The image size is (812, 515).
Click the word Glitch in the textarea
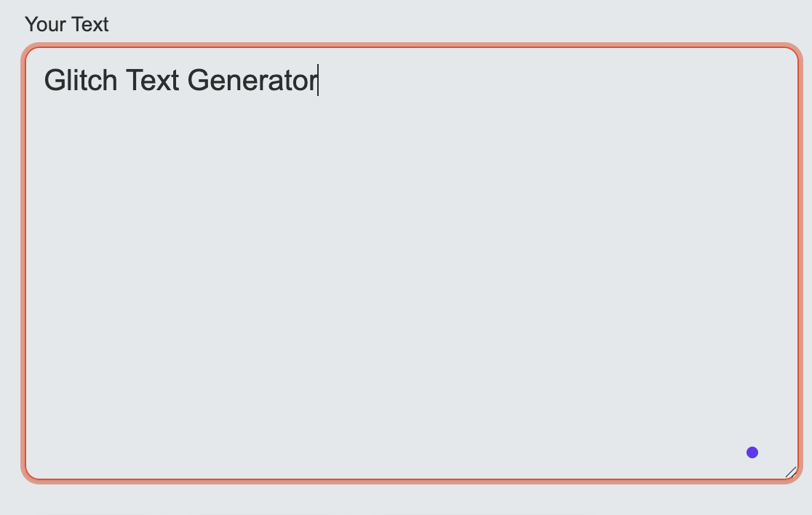point(79,80)
